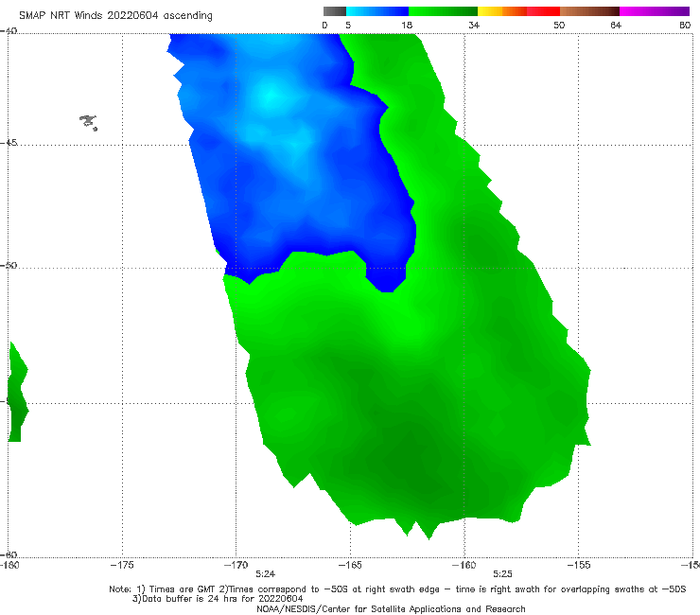
Task: Click the color scale label '18'
Action: 407,25
